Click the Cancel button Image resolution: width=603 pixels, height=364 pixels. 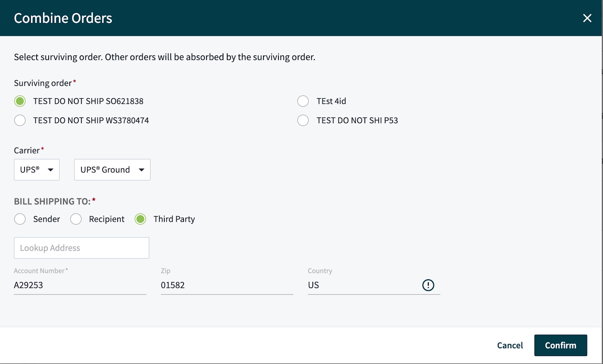coord(510,345)
